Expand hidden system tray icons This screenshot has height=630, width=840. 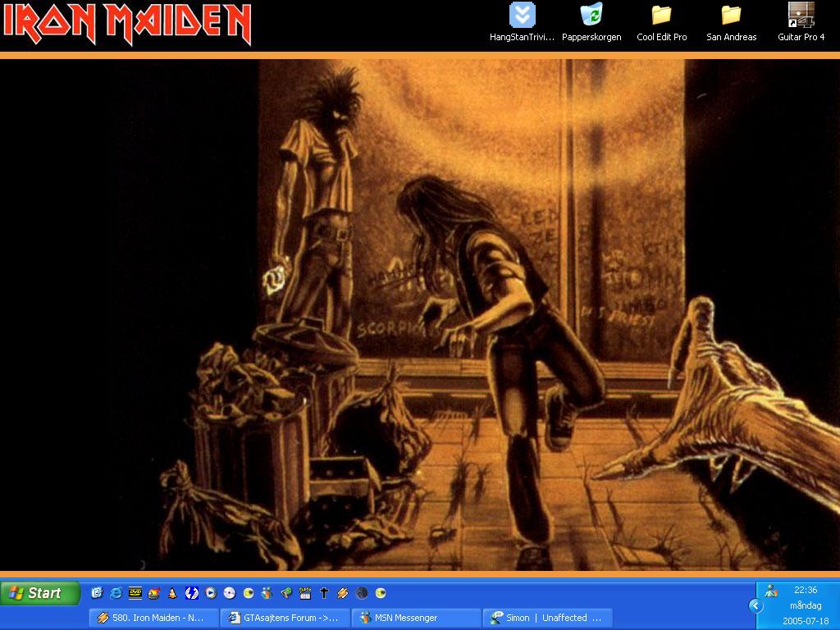[x=756, y=606]
